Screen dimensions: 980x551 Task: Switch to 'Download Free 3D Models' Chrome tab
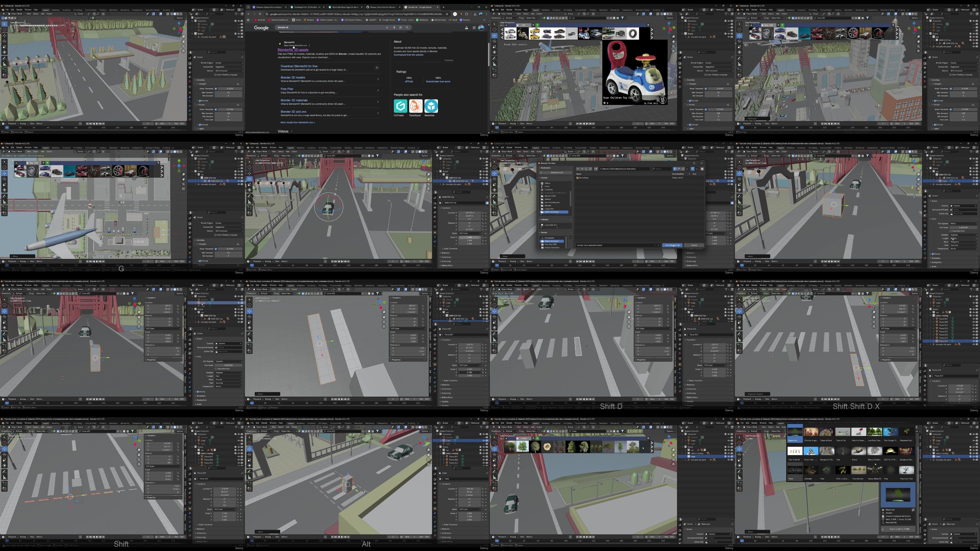[x=308, y=7]
